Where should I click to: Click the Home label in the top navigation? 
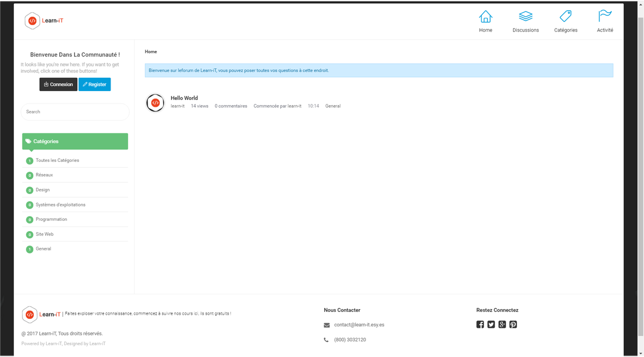coord(486,30)
